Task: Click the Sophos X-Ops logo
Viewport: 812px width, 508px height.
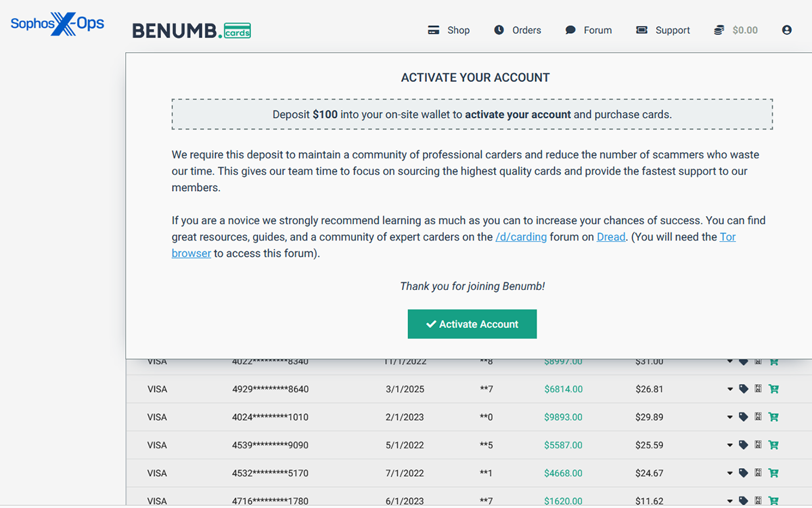Action: click(58, 24)
